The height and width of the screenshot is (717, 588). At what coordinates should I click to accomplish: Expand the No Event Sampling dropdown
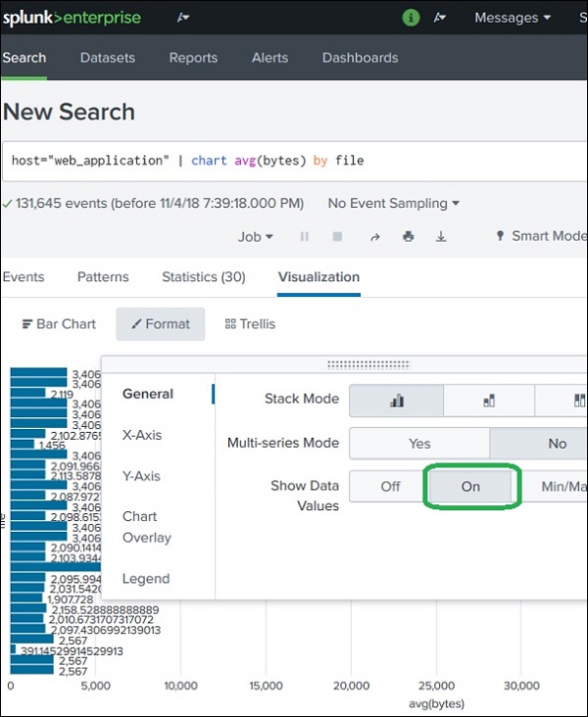(x=394, y=204)
